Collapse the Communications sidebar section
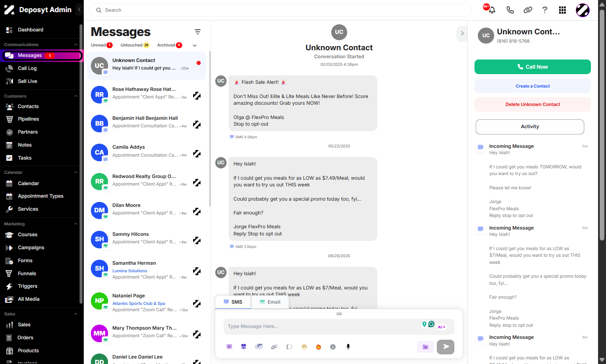Screen dimensions: 606x364 pos(76,44)
